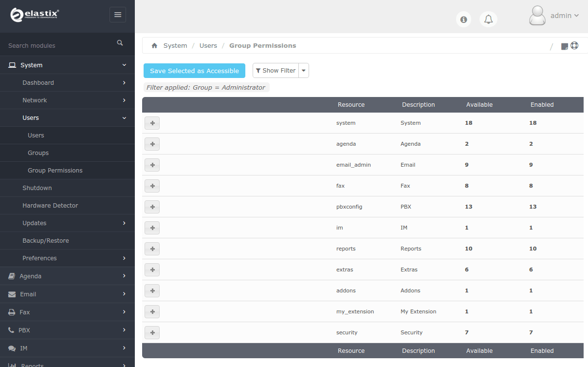Expand the security resource row
The height and width of the screenshot is (367, 588).
coord(152,333)
